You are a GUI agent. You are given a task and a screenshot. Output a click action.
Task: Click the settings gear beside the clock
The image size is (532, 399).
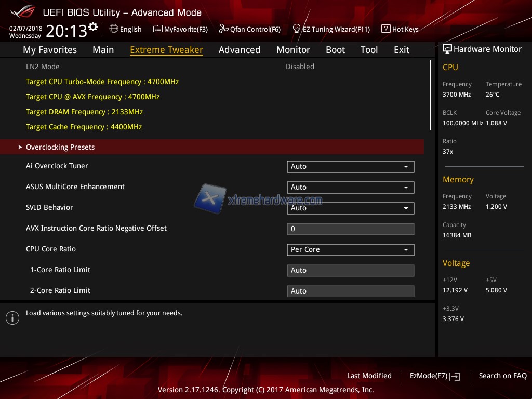tap(93, 26)
